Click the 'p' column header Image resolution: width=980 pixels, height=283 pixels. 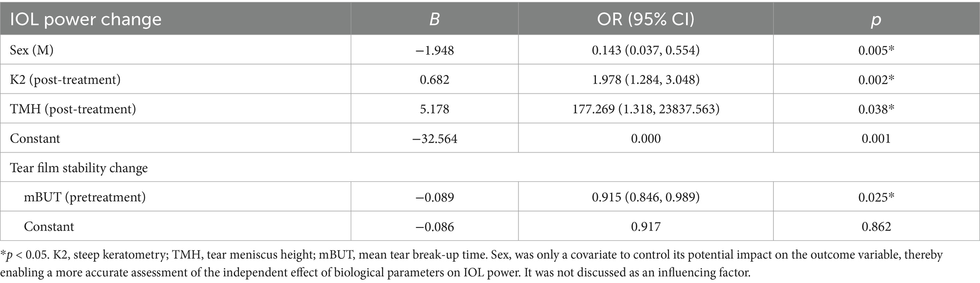(x=876, y=19)
